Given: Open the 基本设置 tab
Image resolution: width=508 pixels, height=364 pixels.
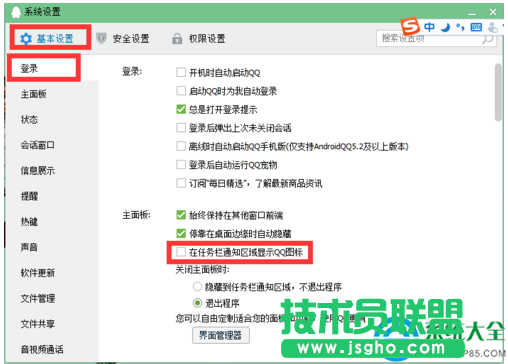Looking at the screenshot, I should pos(47,39).
